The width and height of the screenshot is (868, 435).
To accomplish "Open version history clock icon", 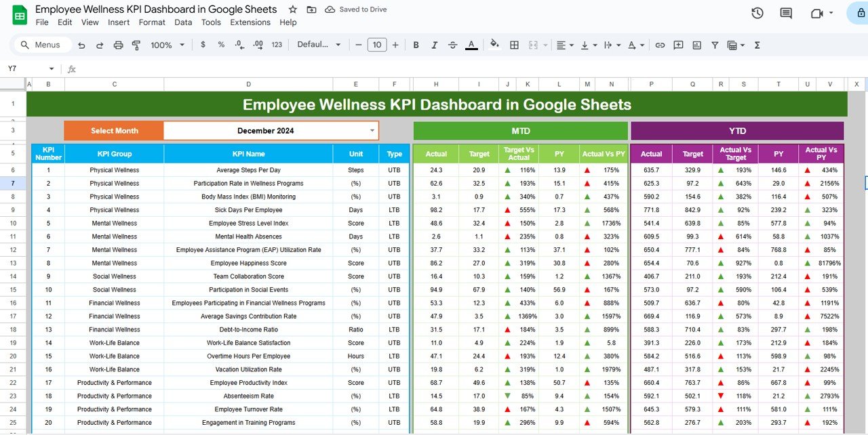I will coord(757,14).
